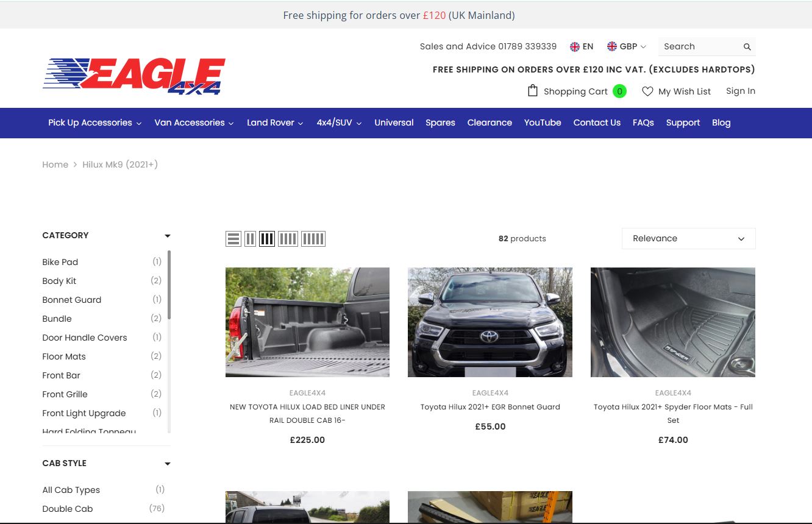
Task: Click the Sign In link
Action: [x=741, y=91]
